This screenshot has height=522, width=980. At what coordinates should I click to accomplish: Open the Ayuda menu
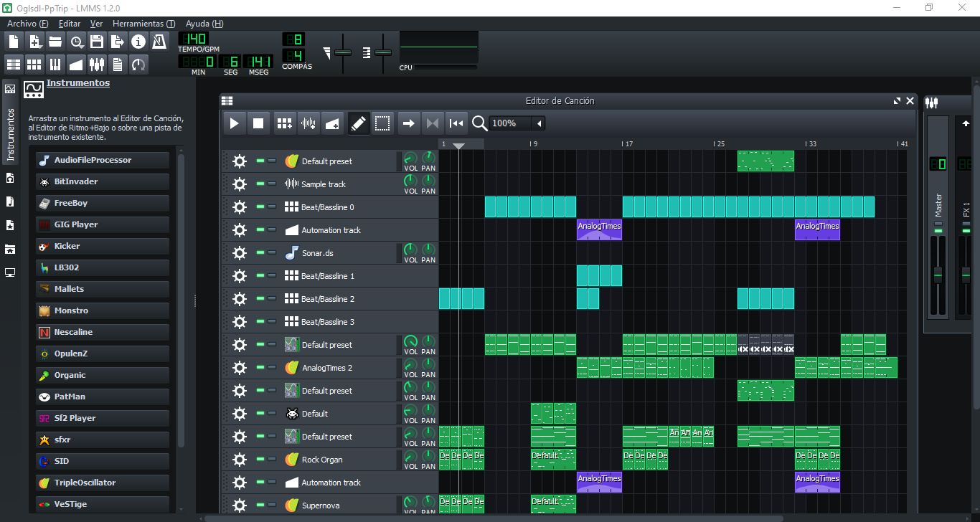click(204, 24)
